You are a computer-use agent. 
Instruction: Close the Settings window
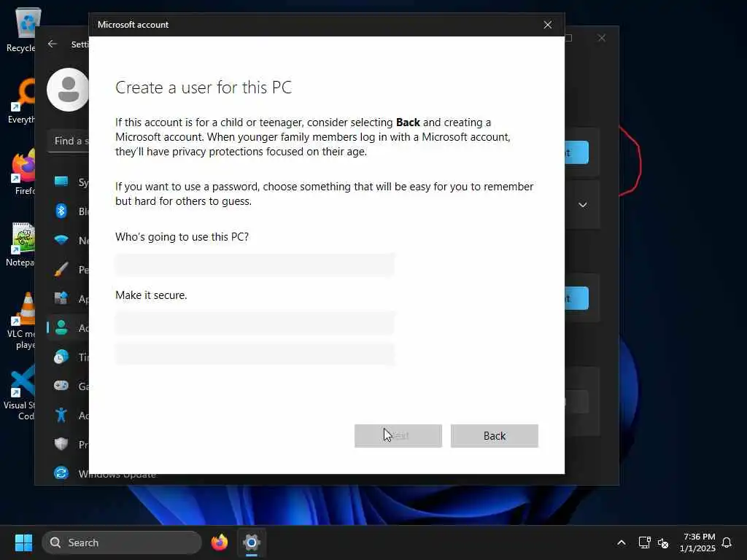click(x=601, y=38)
